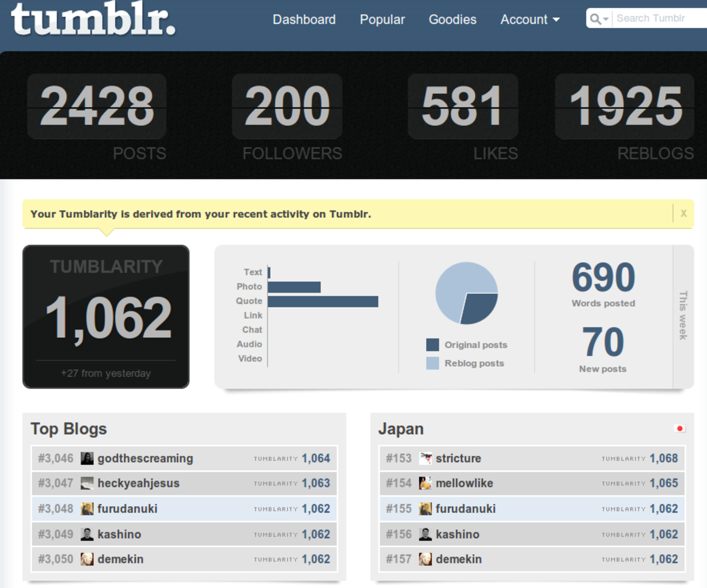Click the Original posts legend swatch
Image resolution: width=707 pixels, height=588 pixels.
[432, 345]
